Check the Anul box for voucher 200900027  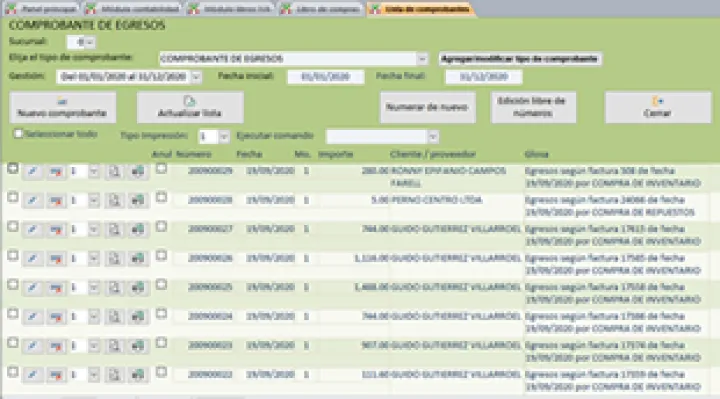(161, 227)
